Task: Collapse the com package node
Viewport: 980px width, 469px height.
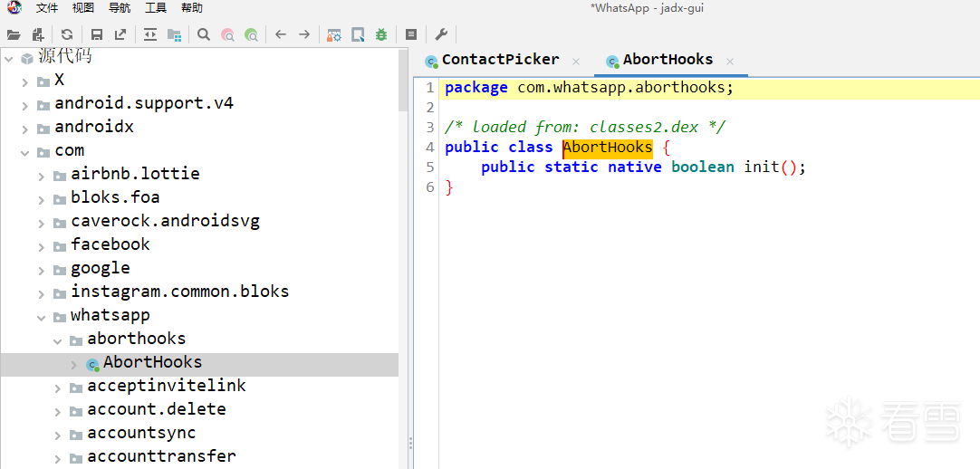Action: (x=25, y=152)
